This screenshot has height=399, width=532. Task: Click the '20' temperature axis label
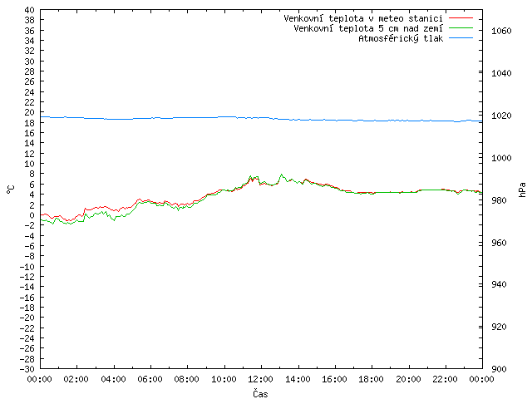pyautogui.click(x=30, y=112)
